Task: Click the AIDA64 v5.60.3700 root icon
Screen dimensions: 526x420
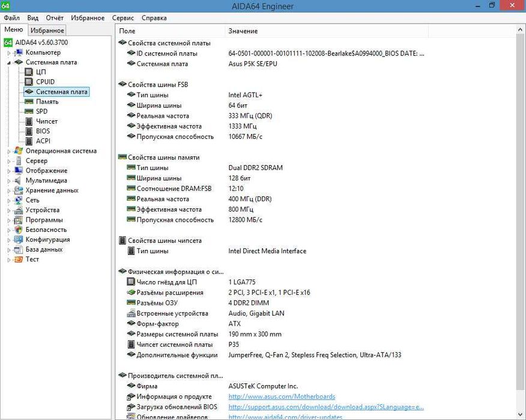Action: pos(8,42)
